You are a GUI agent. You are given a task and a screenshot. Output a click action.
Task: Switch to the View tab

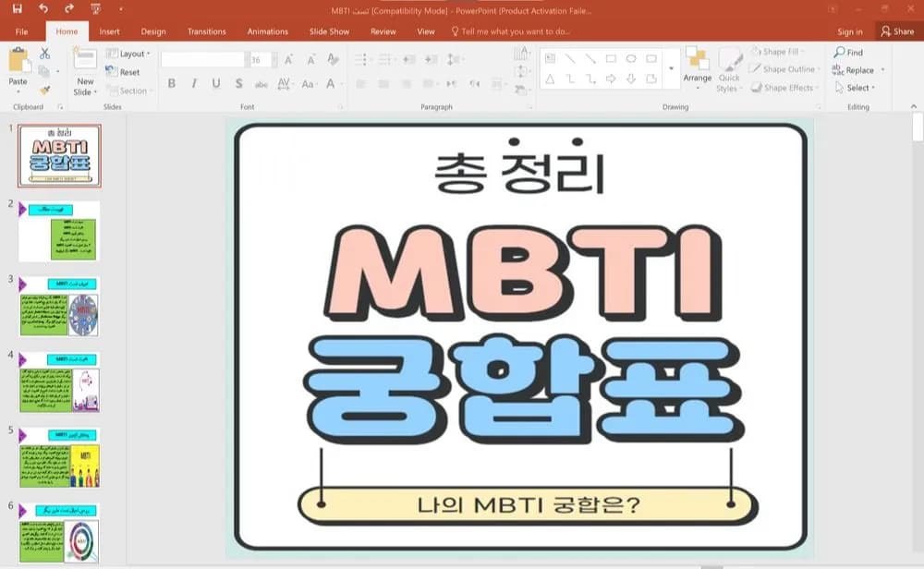point(425,31)
